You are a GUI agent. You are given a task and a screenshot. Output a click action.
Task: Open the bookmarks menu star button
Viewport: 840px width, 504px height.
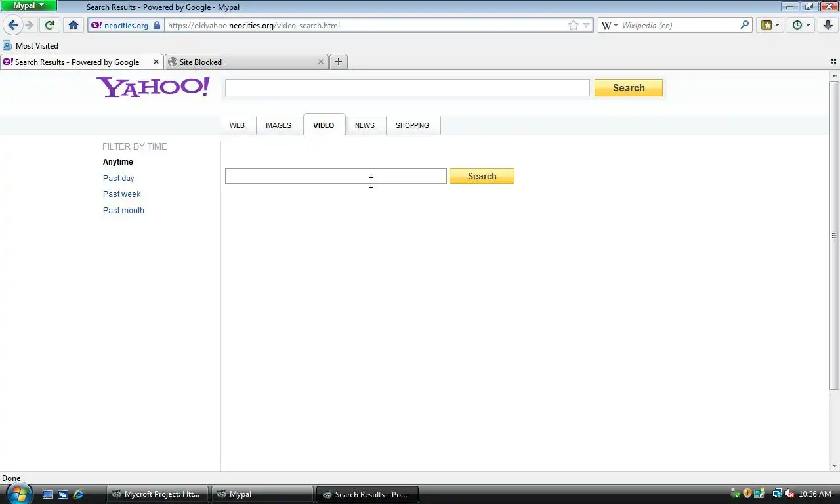tap(770, 25)
